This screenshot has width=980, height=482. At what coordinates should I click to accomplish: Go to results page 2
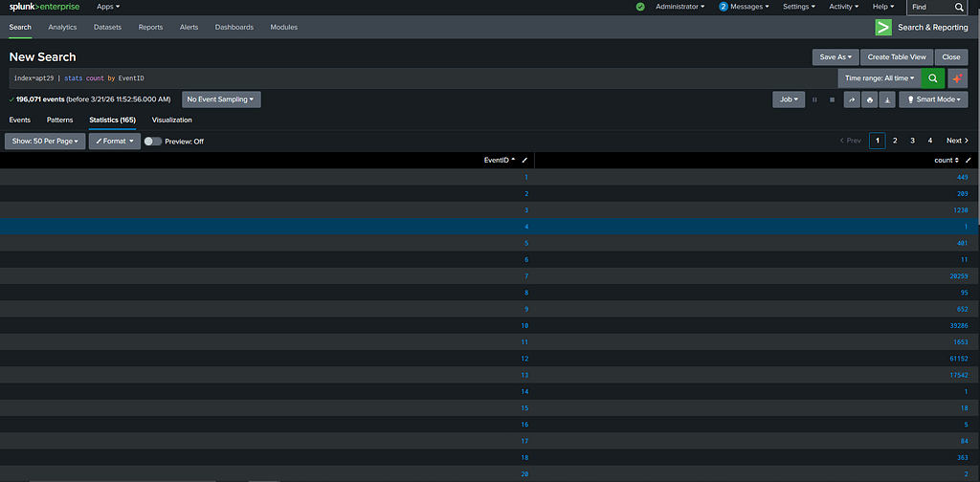(x=895, y=141)
